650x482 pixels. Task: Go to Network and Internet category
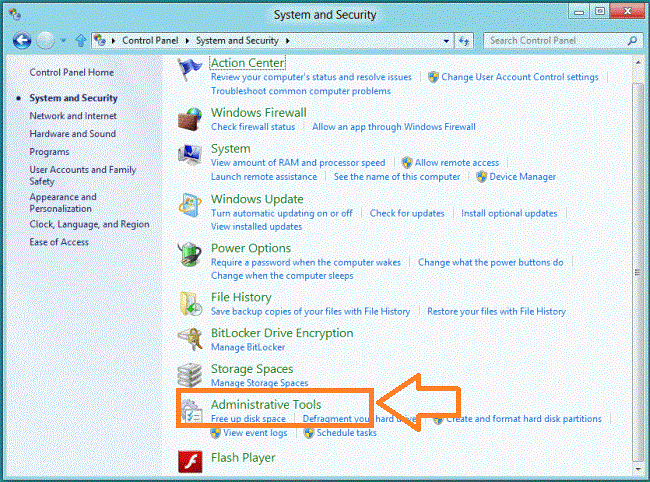point(73,116)
